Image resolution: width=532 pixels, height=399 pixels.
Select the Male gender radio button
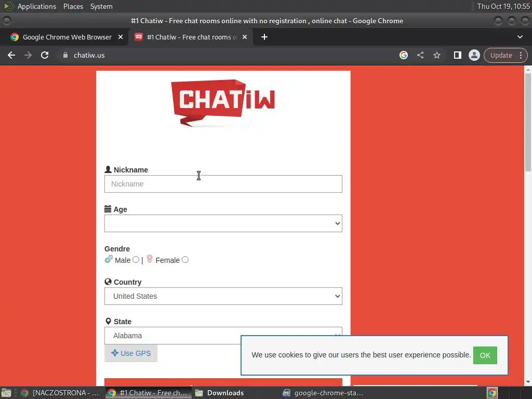[136, 260]
